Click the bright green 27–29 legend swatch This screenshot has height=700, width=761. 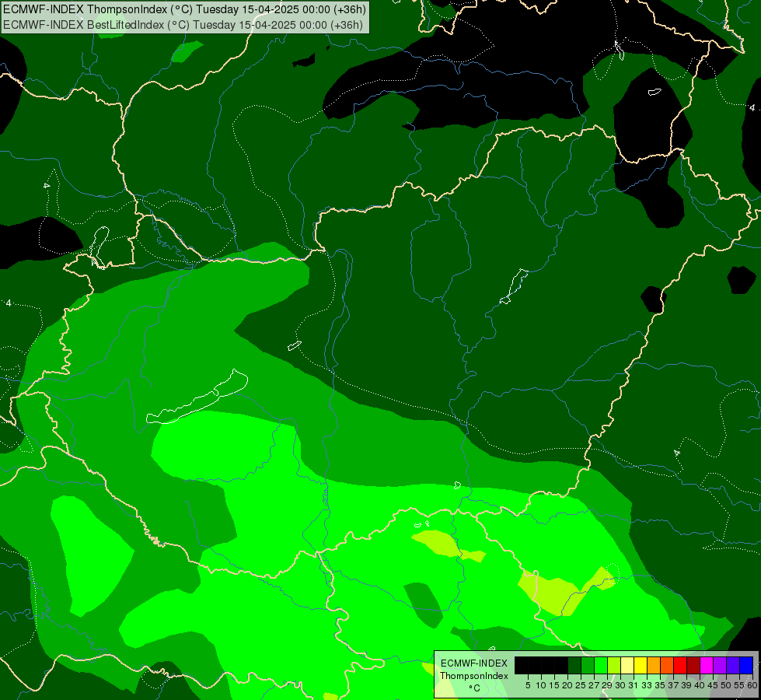pyautogui.click(x=601, y=665)
